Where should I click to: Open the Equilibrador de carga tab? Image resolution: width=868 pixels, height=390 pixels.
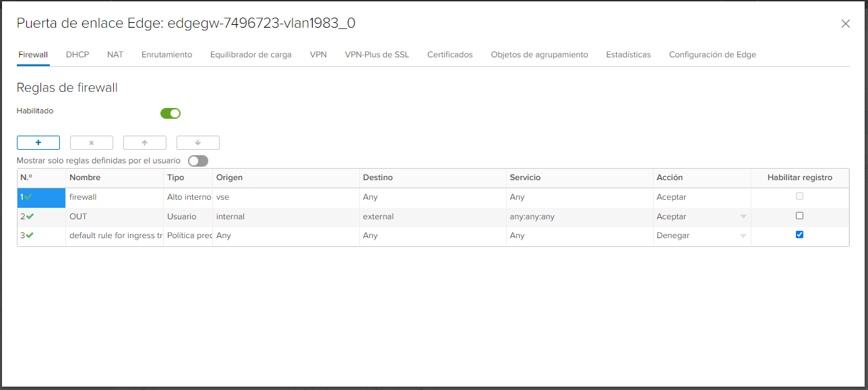pos(251,55)
